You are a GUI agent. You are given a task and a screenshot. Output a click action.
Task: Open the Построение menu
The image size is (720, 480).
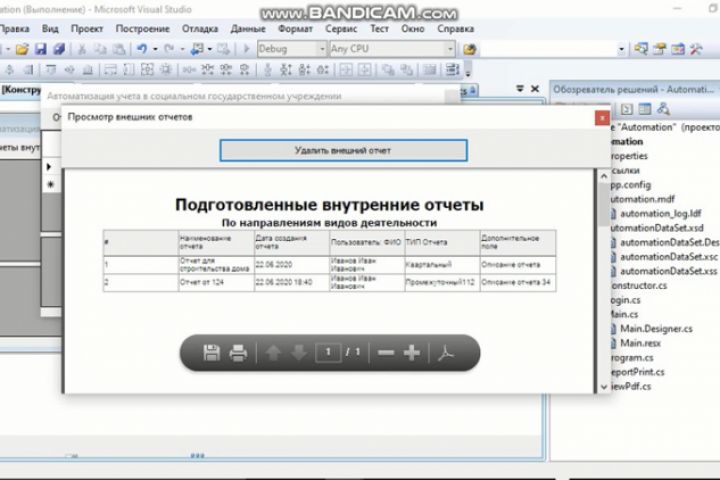pyautogui.click(x=142, y=28)
